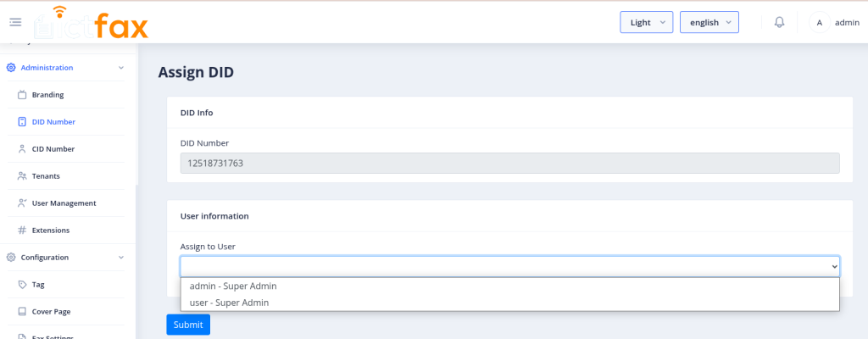Collapse the Configuration section
868x339 pixels.
[x=121, y=258]
